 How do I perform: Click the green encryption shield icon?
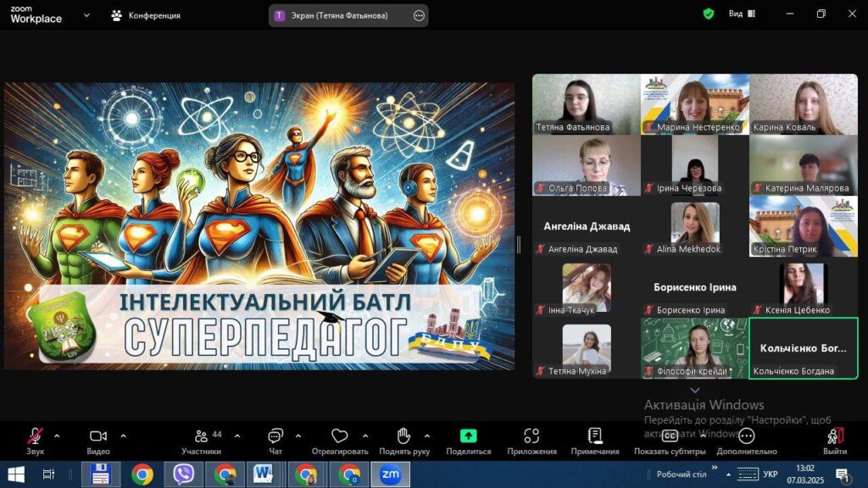pyautogui.click(x=709, y=14)
